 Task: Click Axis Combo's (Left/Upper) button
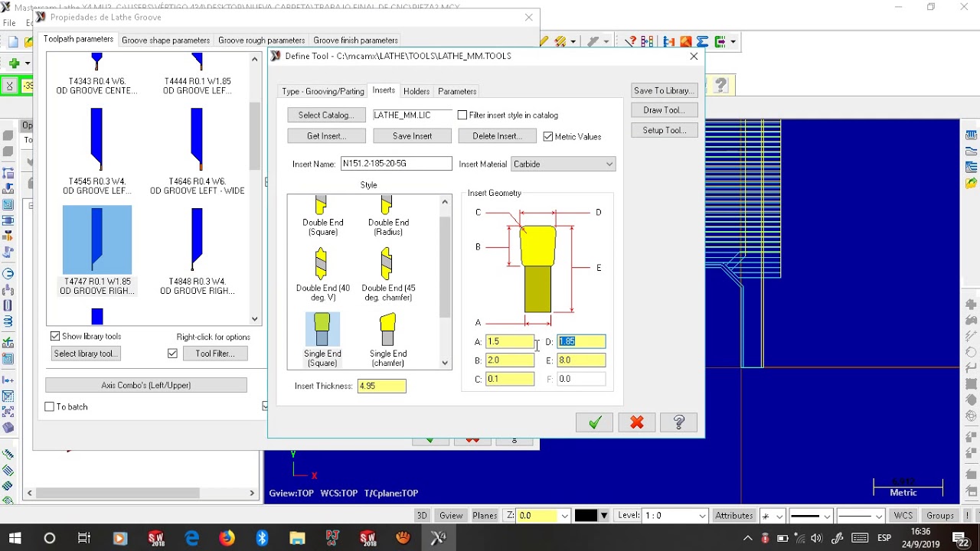click(x=146, y=385)
